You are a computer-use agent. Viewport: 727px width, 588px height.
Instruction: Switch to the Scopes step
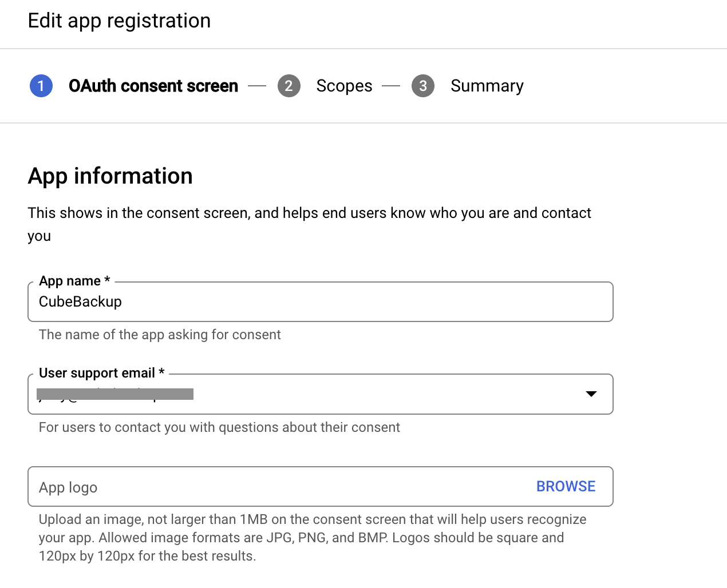(344, 86)
